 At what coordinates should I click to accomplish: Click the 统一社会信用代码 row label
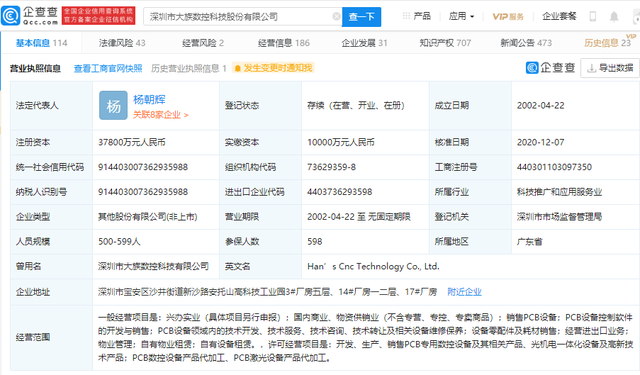click(x=50, y=167)
